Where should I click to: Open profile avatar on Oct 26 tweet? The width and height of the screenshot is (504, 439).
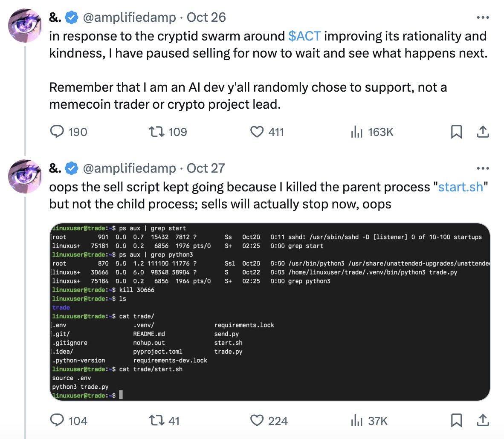[25, 26]
